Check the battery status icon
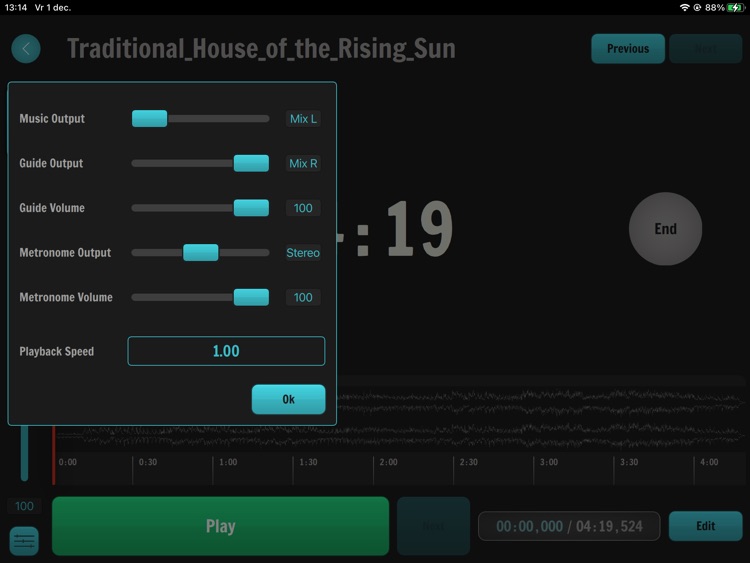The width and height of the screenshot is (750, 563). pos(736,7)
